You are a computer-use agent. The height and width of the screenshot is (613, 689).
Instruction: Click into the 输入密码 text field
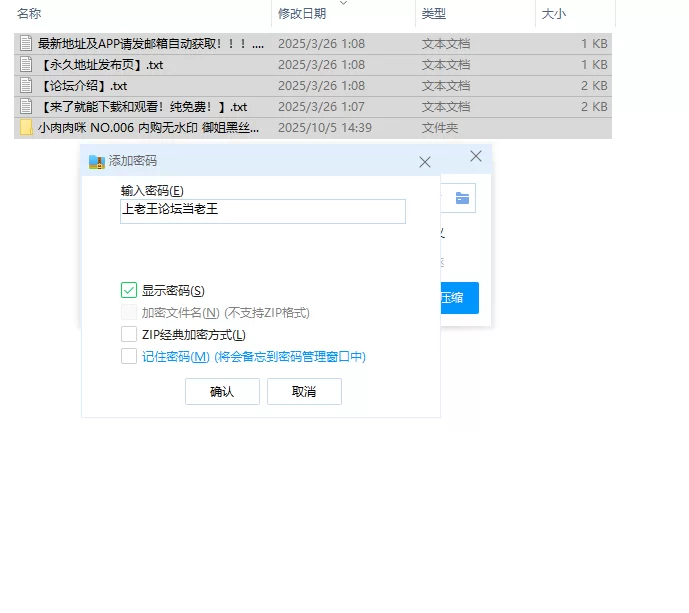tap(262, 210)
